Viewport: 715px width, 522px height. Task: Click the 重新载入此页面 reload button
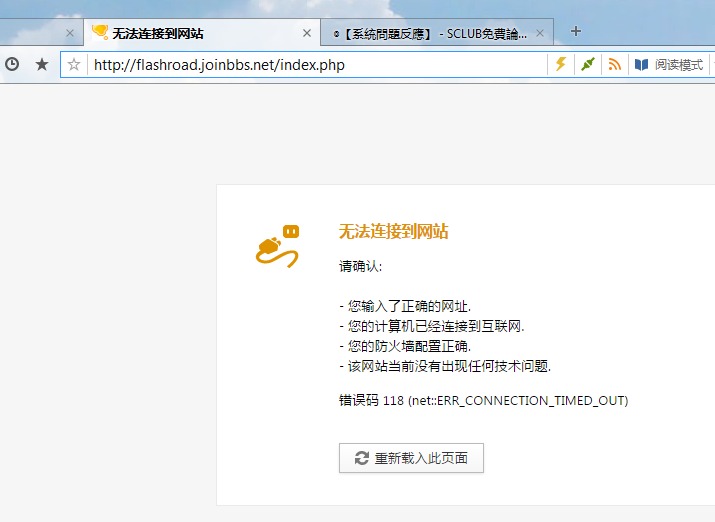411,458
